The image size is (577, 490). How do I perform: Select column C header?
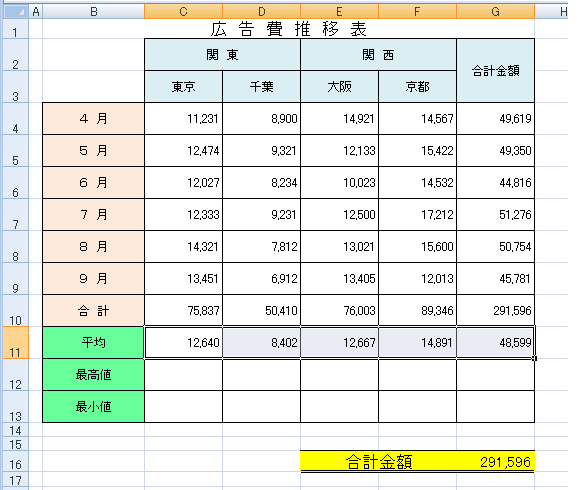click(183, 11)
